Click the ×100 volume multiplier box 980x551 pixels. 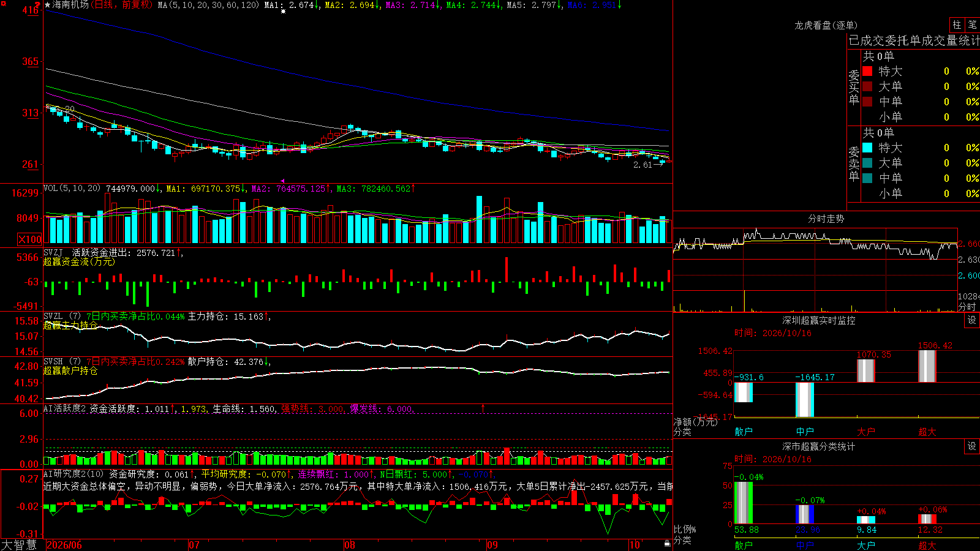point(30,239)
